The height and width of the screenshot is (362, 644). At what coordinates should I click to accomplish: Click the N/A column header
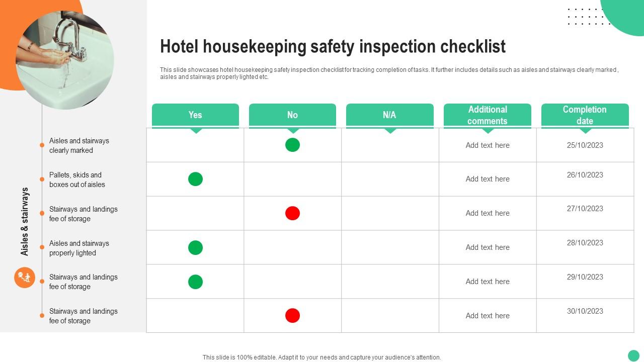coord(389,115)
